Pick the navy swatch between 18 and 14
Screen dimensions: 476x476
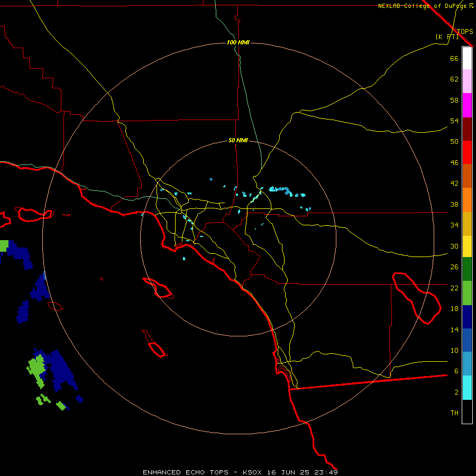pyautogui.click(x=467, y=317)
